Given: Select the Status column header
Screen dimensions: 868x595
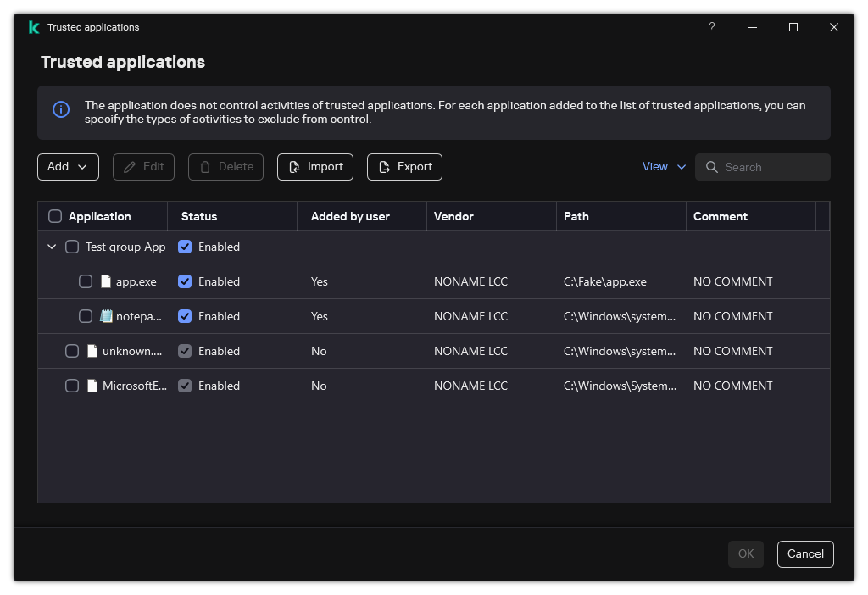Looking at the screenshot, I should pos(198,215).
